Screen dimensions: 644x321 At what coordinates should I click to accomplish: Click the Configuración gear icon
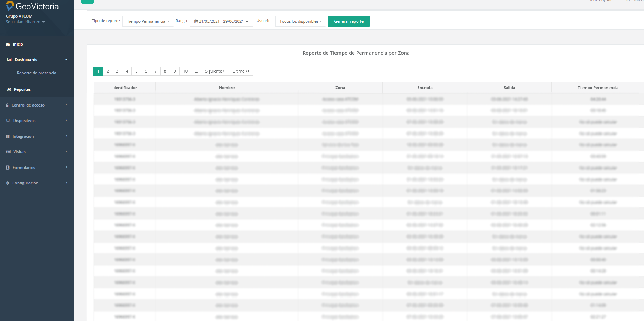pos(8,183)
